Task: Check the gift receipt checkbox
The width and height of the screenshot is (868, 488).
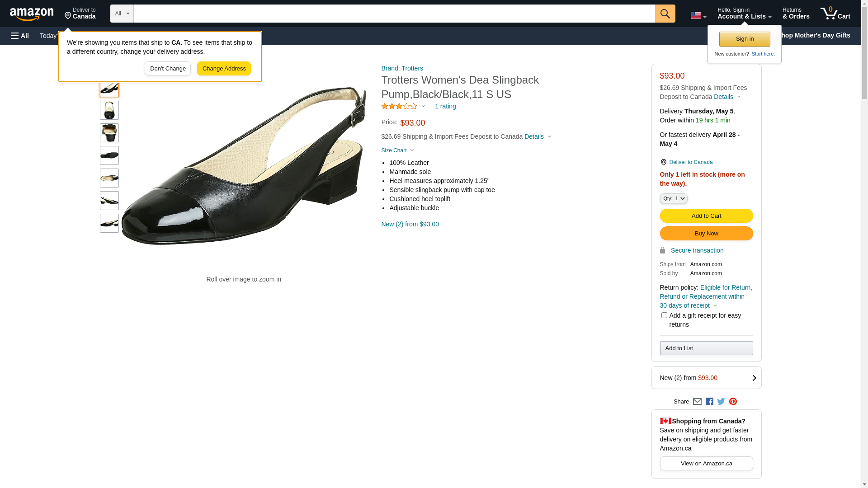Action: pos(664,315)
